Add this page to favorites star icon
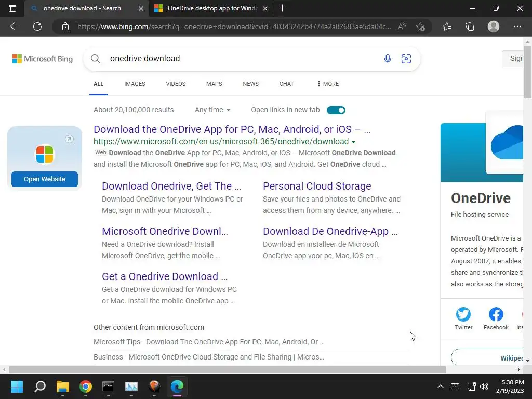This screenshot has height=399, width=532. click(x=420, y=26)
